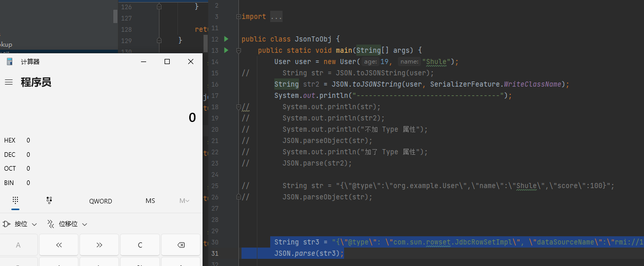644x266 pixels.
Task: Click the class name JsonToObj
Action: [x=313, y=39]
